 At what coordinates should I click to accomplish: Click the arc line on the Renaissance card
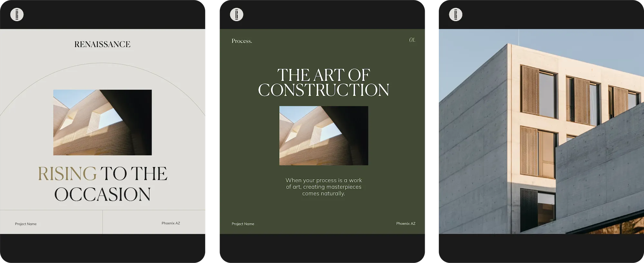(102, 63)
